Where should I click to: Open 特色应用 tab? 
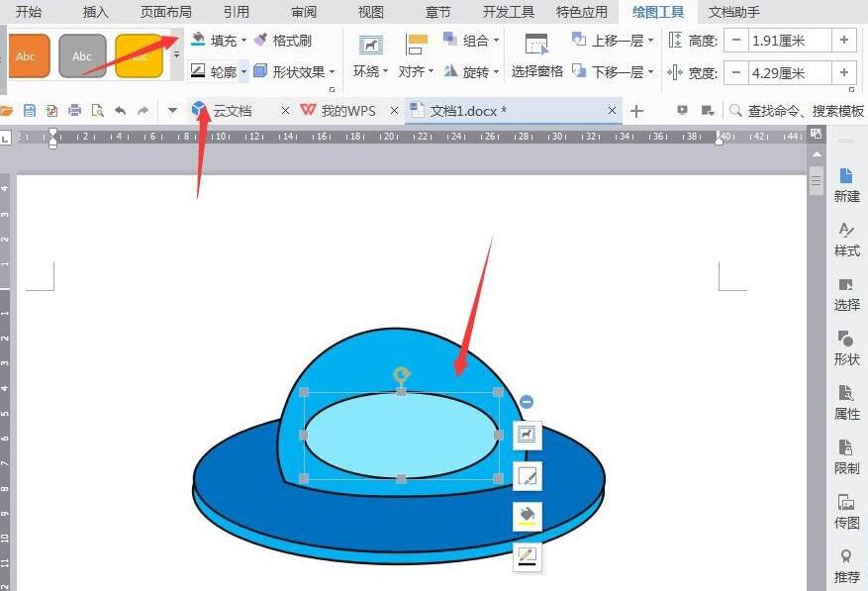coord(582,12)
